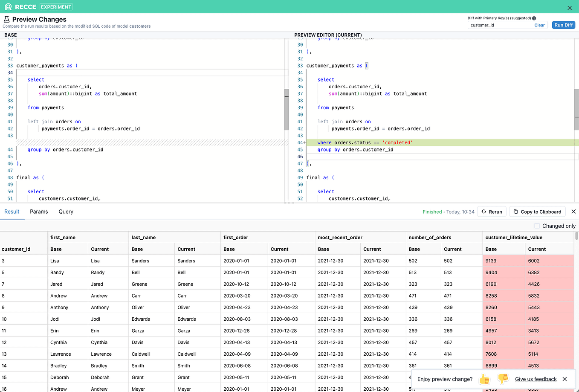
Task: Enable the Changed only checkbox
Action: 537,226
